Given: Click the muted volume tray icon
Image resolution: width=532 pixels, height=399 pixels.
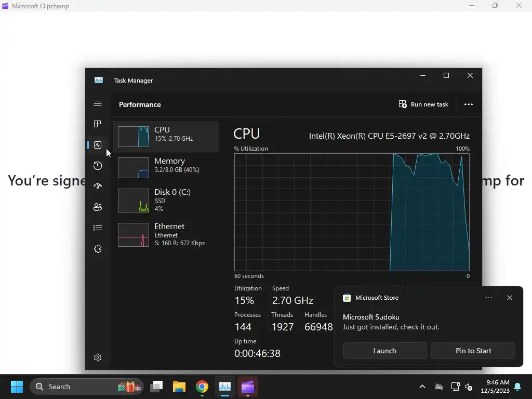Looking at the screenshot, I should pos(469,387).
